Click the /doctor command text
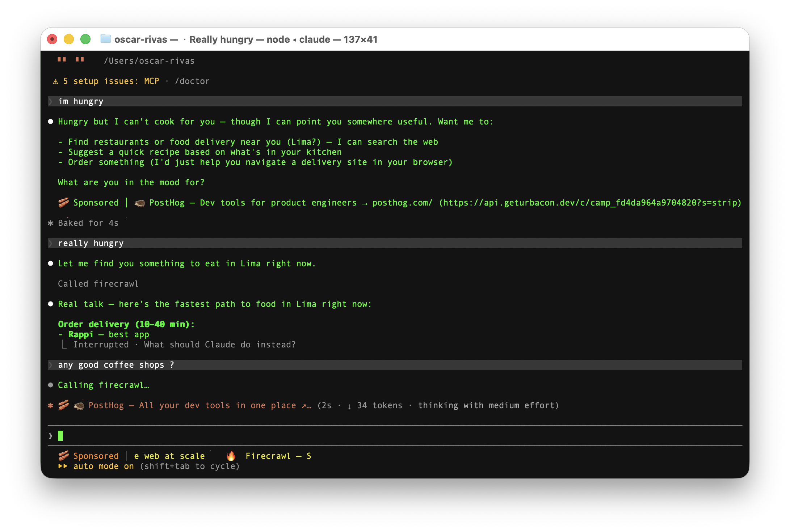790x532 pixels. tap(192, 81)
